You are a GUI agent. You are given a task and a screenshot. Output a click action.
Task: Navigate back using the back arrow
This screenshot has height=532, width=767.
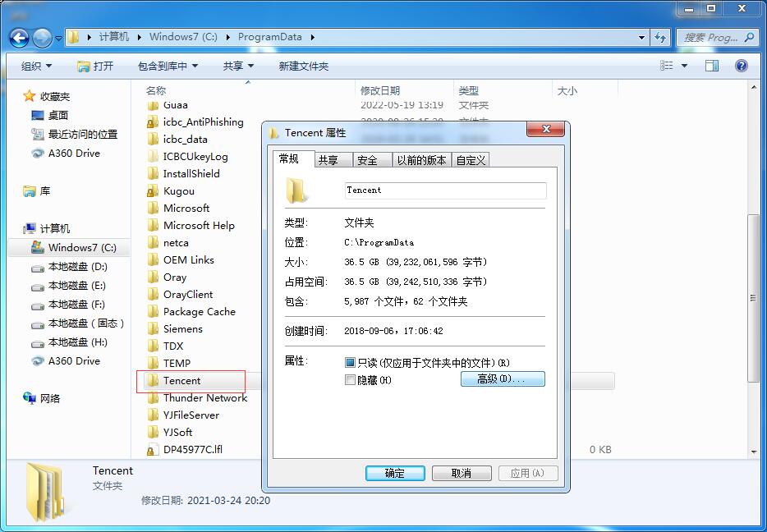[18, 37]
